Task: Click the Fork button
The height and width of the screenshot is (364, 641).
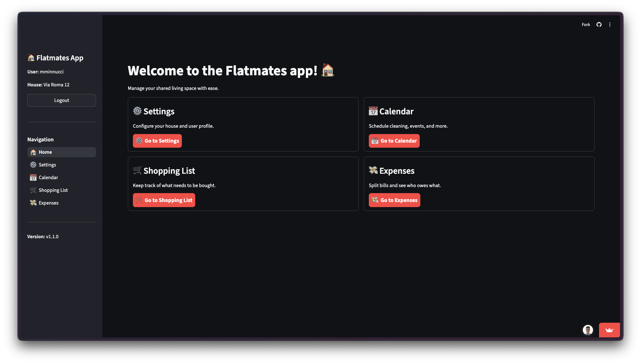Action: 586,24
